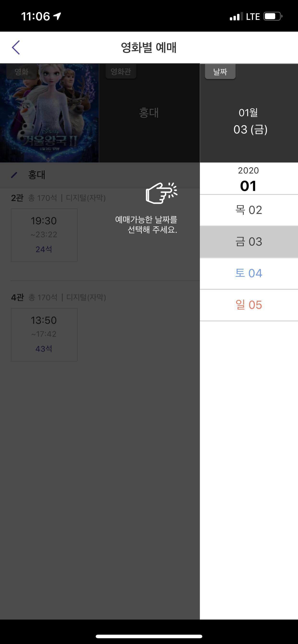Choose Friday 금 03 date
The image size is (298, 644).
(x=249, y=242)
